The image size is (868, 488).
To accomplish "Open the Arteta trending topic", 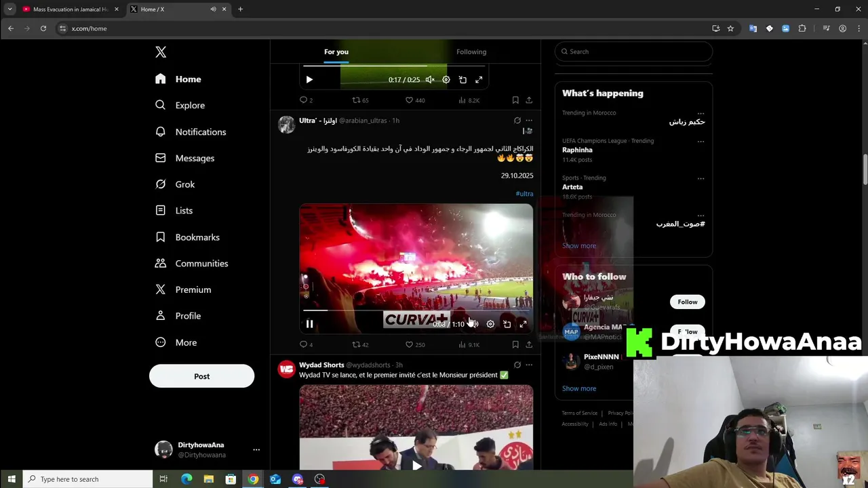I will (x=572, y=187).
